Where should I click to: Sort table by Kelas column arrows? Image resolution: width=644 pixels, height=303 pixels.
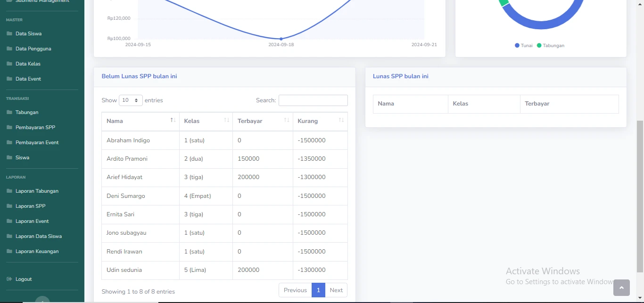[x=226, y=121]
